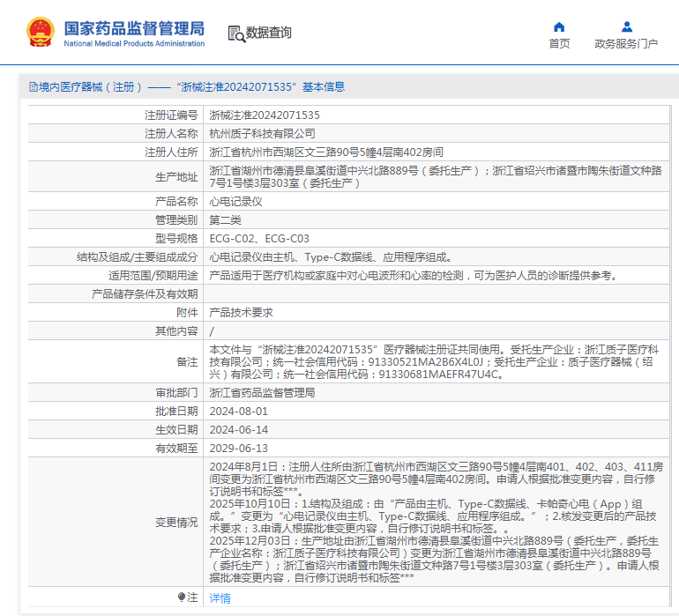Screen dimensions: 679x616
Task: Click the document icon before 境内医疗器械
Action: click(33, 87)
